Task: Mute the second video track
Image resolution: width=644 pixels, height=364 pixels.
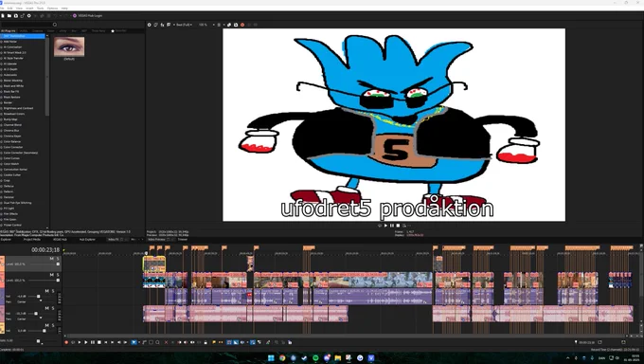Action: coord(52,275)
